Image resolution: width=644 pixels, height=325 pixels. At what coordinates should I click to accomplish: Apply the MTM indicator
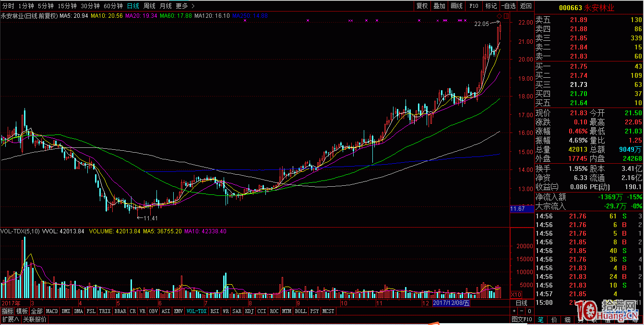[287, 311]
